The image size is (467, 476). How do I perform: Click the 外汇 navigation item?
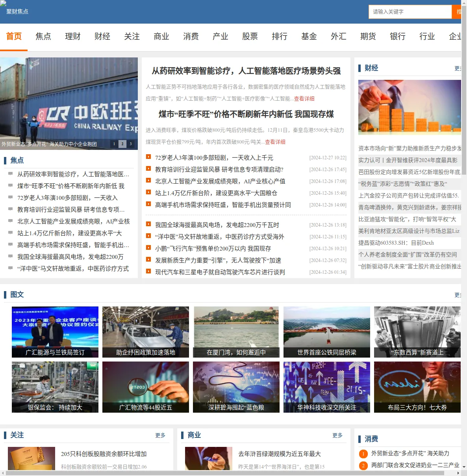tap(339, 37)
